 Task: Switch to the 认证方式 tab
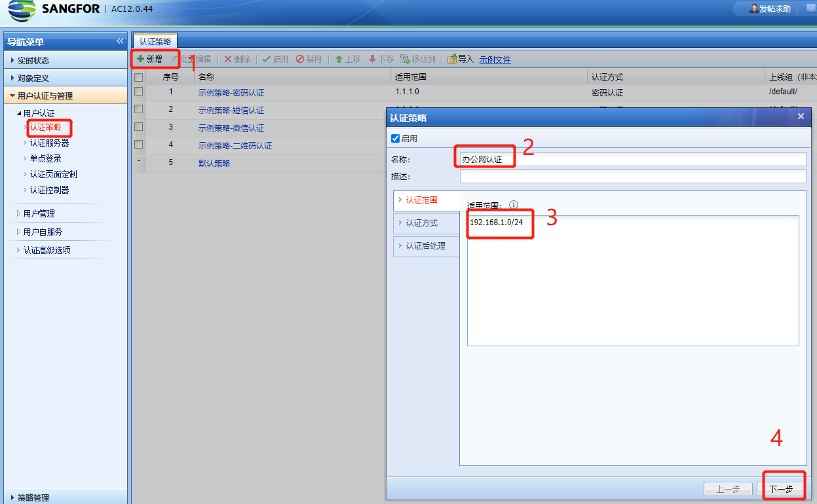pos(421,223)
